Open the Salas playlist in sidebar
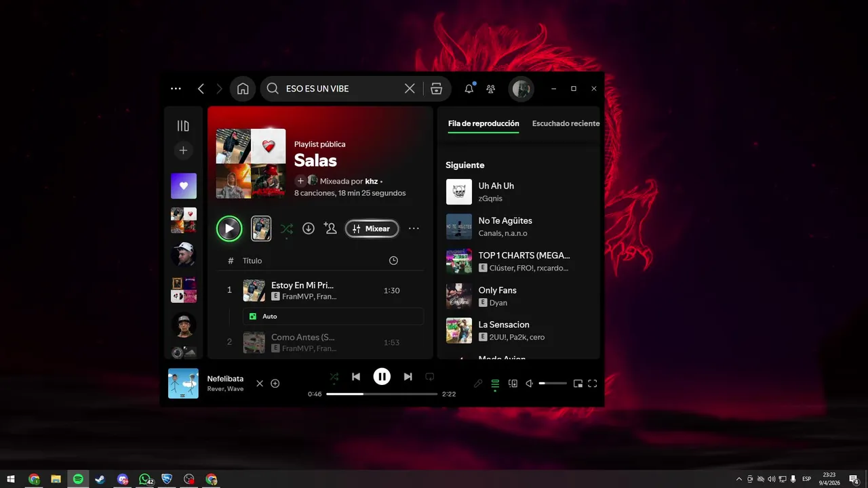The image size is (868, 488). (x=184, y=220)
